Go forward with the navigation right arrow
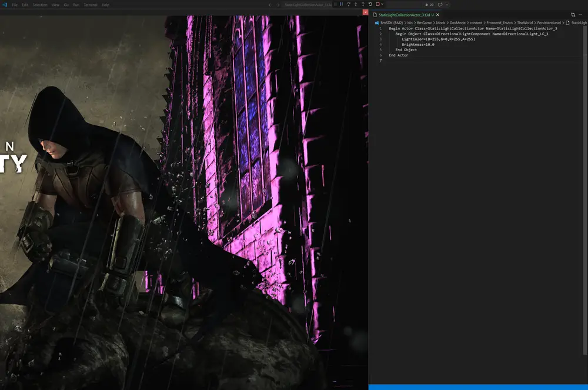588x390 pixels. (278, 5)
